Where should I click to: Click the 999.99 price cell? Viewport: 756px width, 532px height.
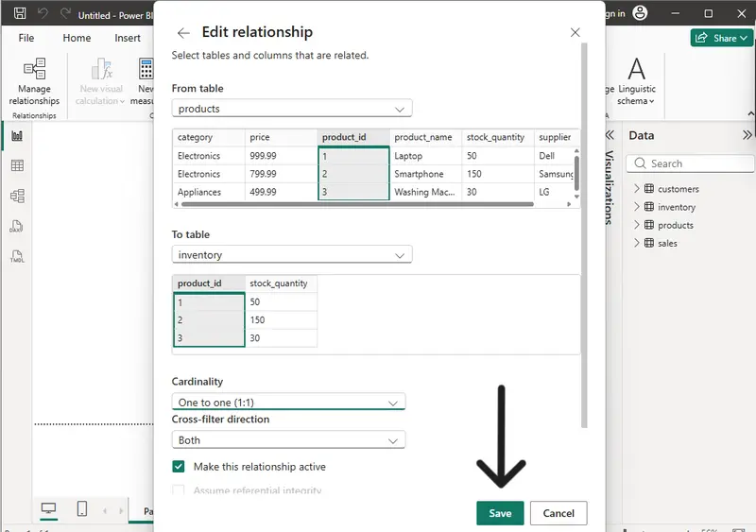click(281, 156)
